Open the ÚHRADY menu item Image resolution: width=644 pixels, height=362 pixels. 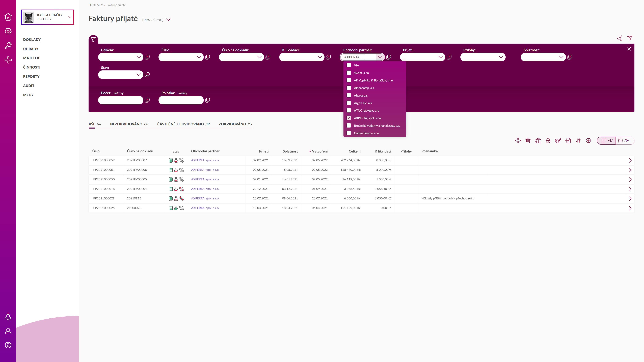coord(31,49)
